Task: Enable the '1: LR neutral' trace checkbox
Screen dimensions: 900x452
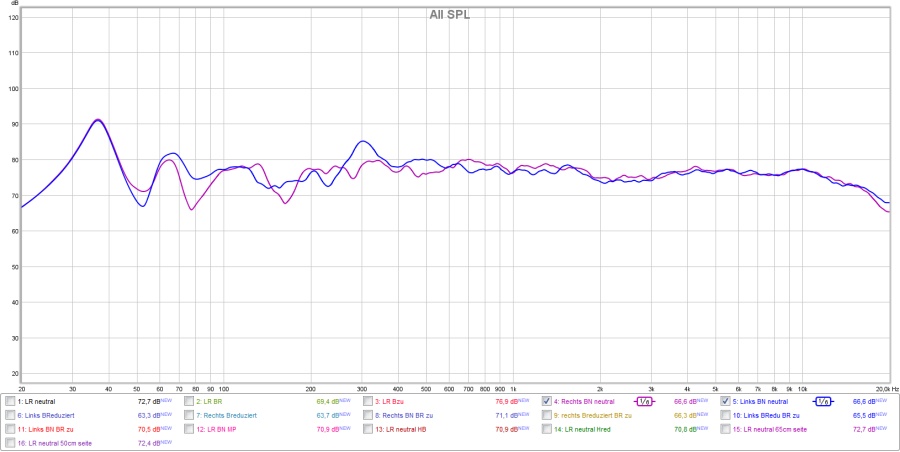Action: coord(10,401)
